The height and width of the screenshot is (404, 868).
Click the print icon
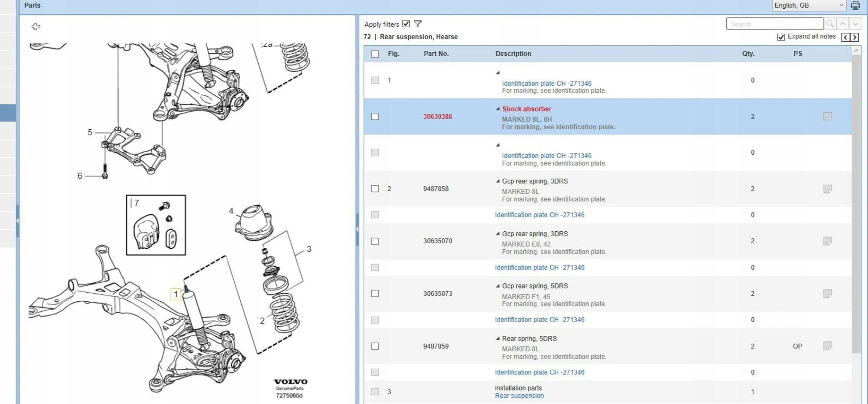point(855,6)
